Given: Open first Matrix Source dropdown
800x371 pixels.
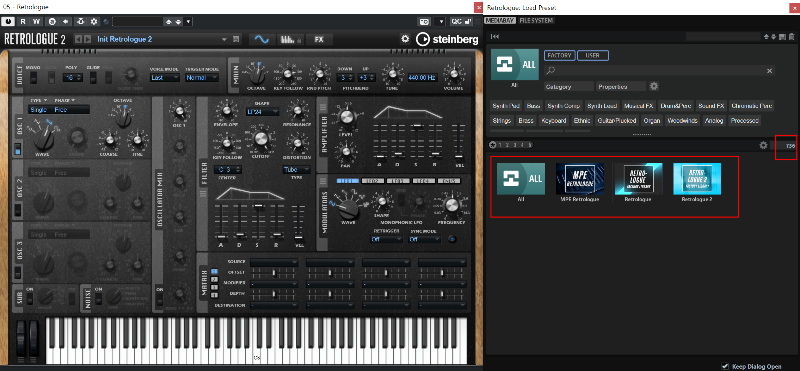Looking at the screenshot, I should pyautogui.click(x=273, y=262).
